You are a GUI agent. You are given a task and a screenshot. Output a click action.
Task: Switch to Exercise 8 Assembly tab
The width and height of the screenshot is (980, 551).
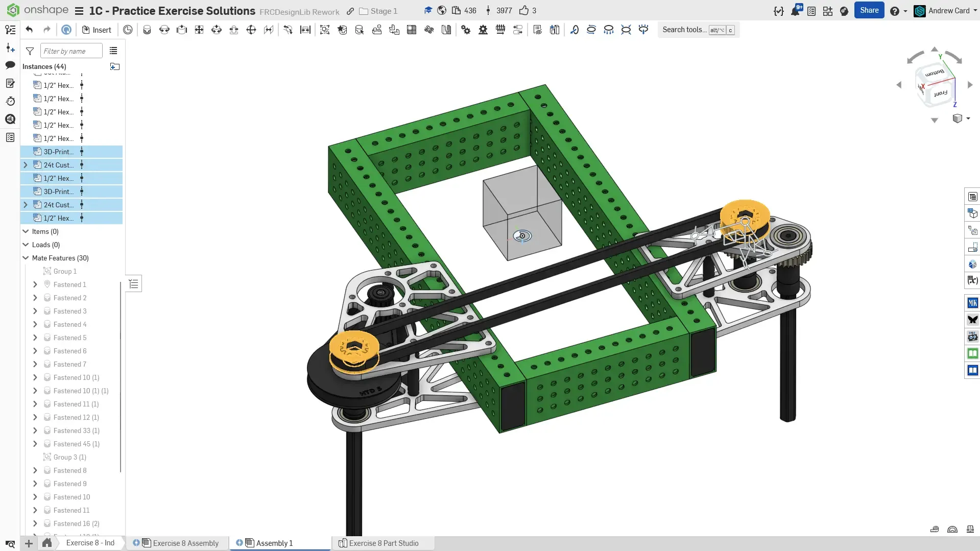tap(185, 543)
